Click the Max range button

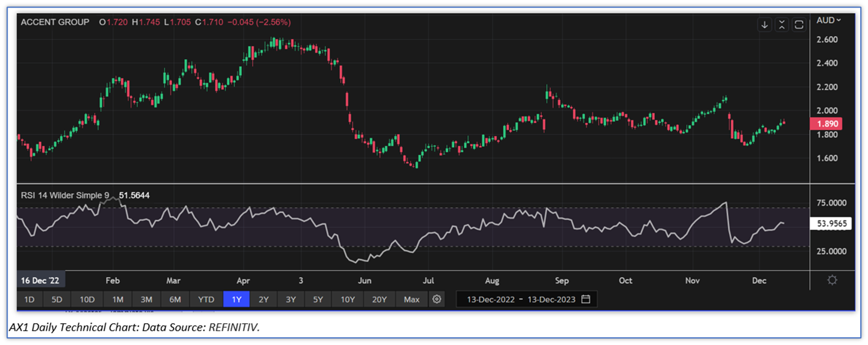click(412, 300)
